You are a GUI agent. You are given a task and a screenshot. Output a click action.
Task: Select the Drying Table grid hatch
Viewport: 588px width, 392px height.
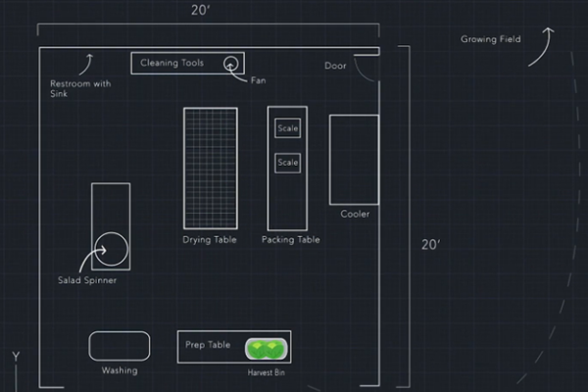[x=210, y=168]
